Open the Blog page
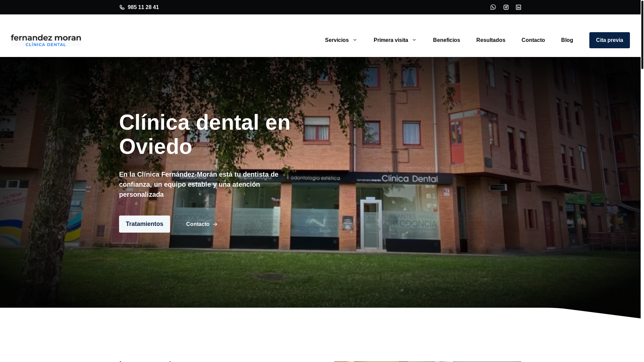 (567, 40)
